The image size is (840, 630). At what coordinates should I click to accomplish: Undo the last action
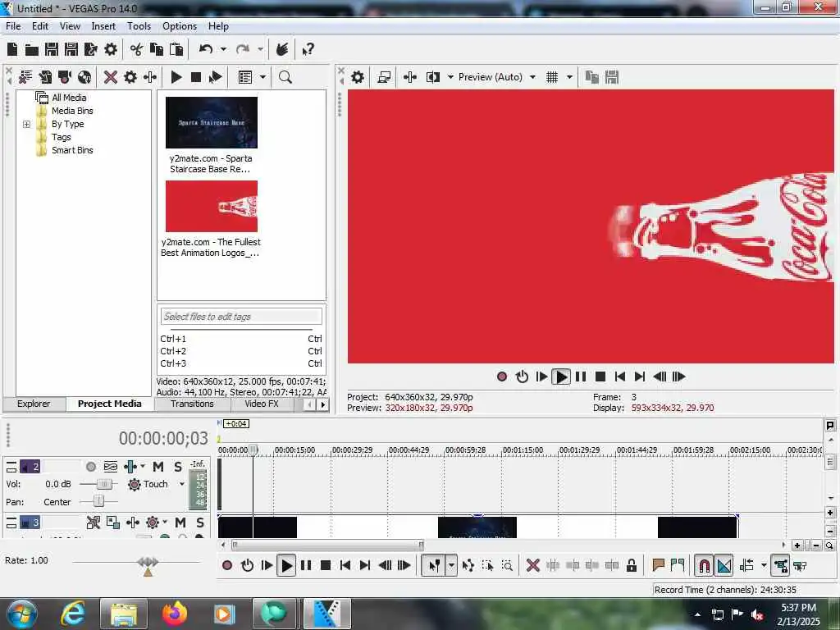pos(206,49)
